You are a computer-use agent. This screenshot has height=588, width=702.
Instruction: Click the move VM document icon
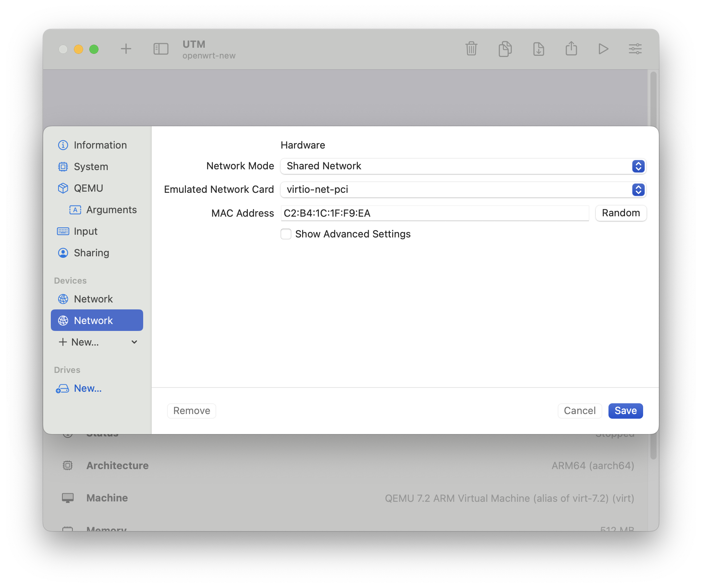coord(538,49)
